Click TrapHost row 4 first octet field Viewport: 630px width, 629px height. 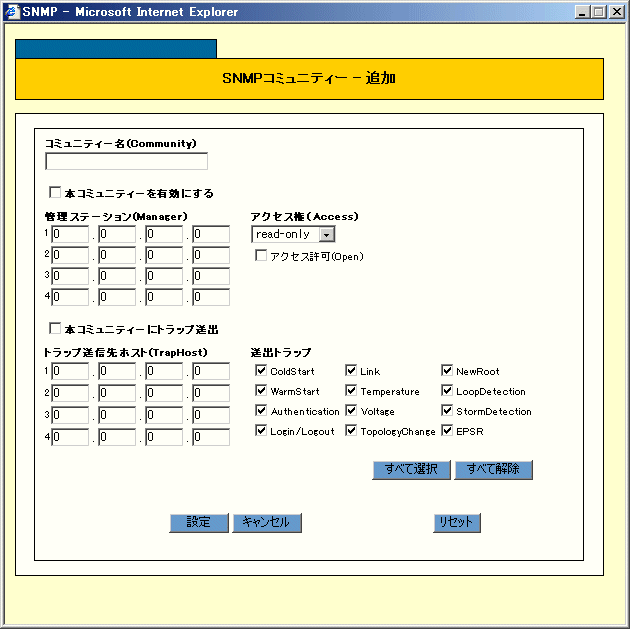tap(70, 437)
